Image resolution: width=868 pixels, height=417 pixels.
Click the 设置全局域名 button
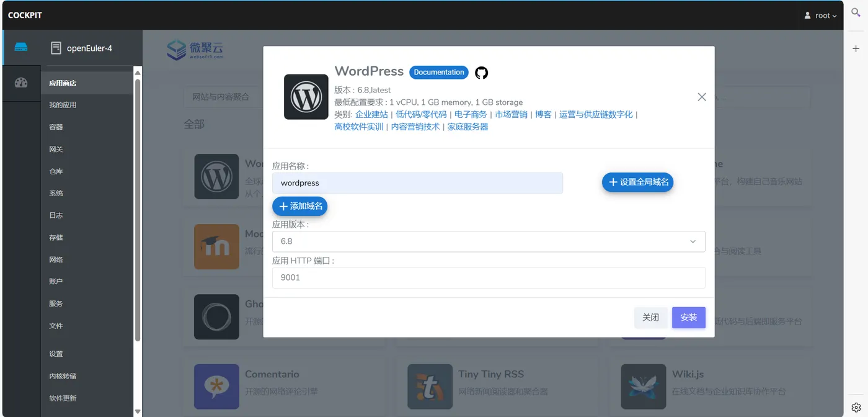pos(638,182)
